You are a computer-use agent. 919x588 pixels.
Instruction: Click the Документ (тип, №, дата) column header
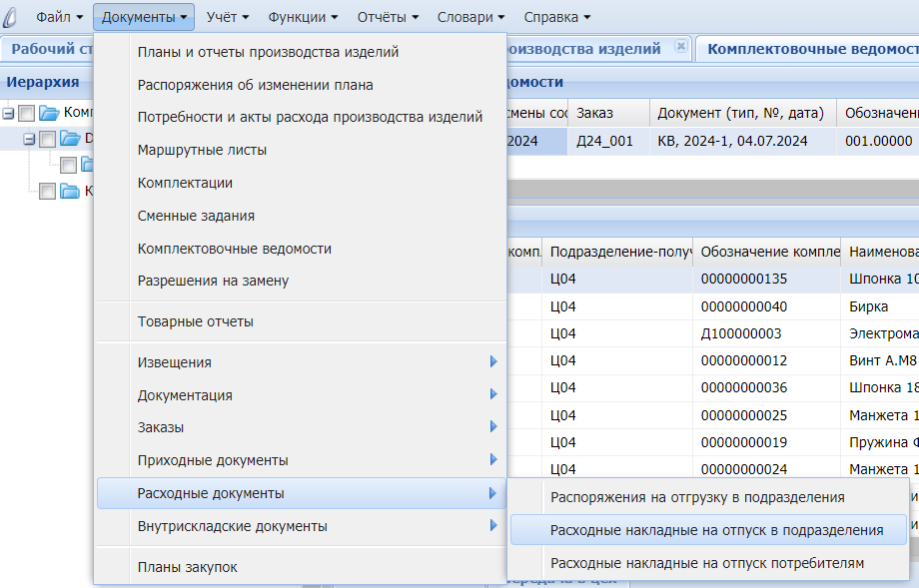coord(742,113)
